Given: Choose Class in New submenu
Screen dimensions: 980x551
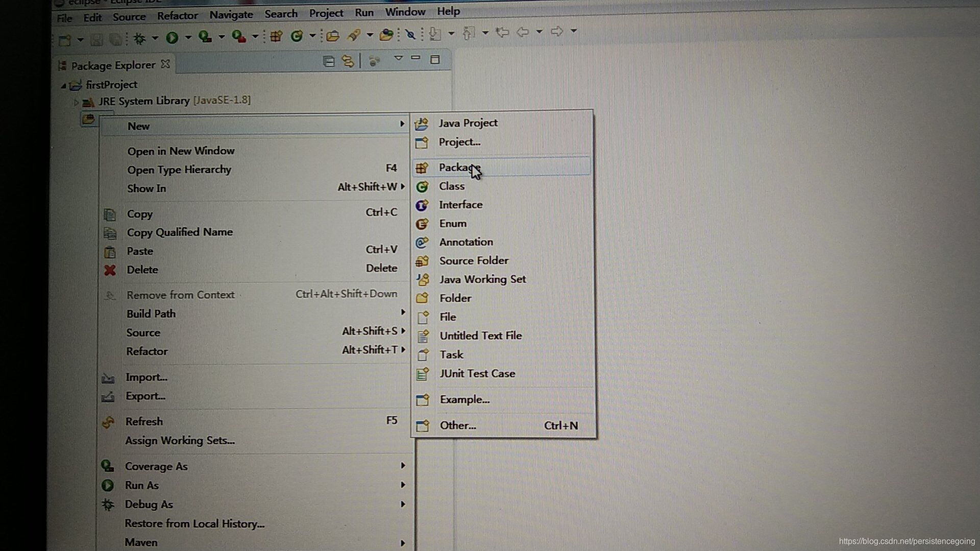Looking at the screenshot, I should 503,186.
